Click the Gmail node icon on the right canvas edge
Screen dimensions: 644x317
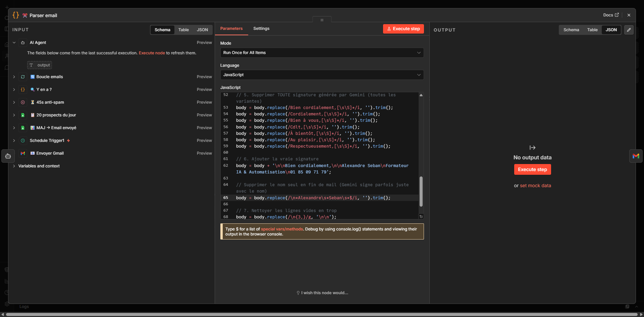pyautogui.click(x=636, y=156)
